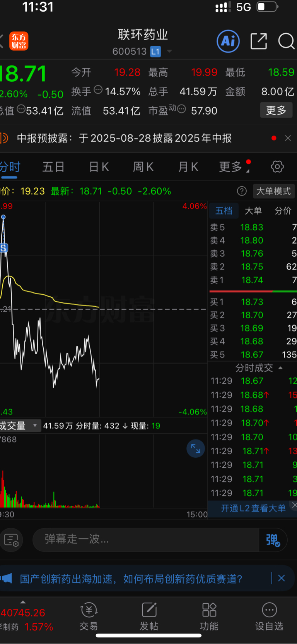Expand the index bar above 40745.26
Viewport: 297px width, 644px height.
click(23, 602)
